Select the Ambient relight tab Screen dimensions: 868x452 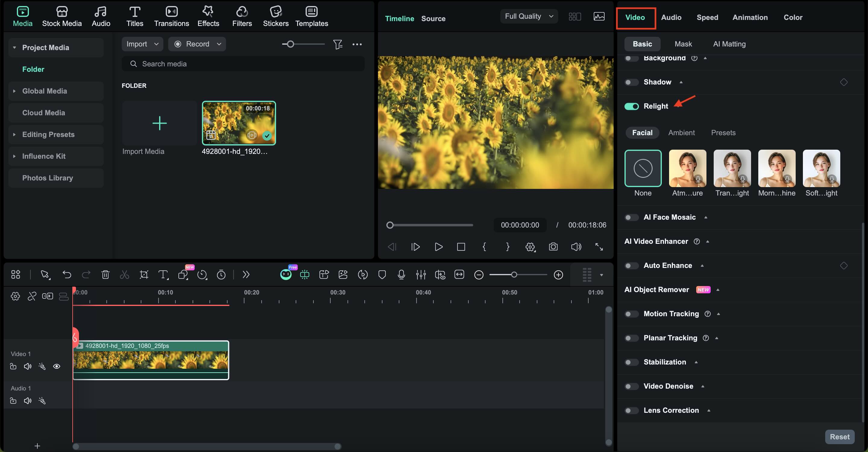[x=681, y=132]
